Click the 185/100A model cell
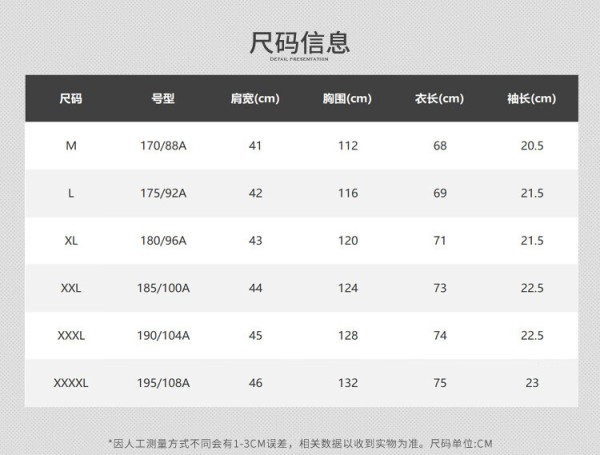The image size is (600, 455). tap(163, 288)
